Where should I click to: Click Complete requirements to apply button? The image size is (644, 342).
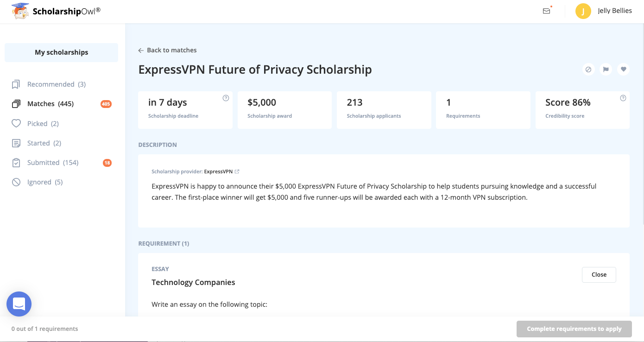tap(574, 329)
